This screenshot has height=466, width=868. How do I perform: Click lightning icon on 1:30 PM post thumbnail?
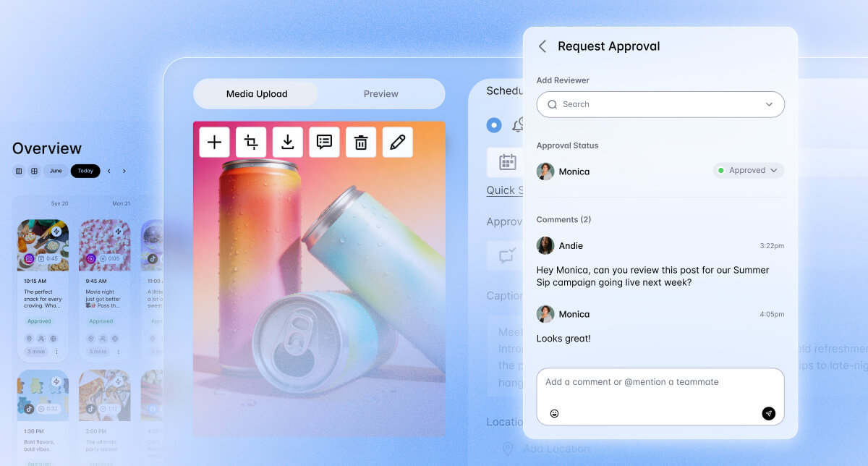[x=56, y=381]
